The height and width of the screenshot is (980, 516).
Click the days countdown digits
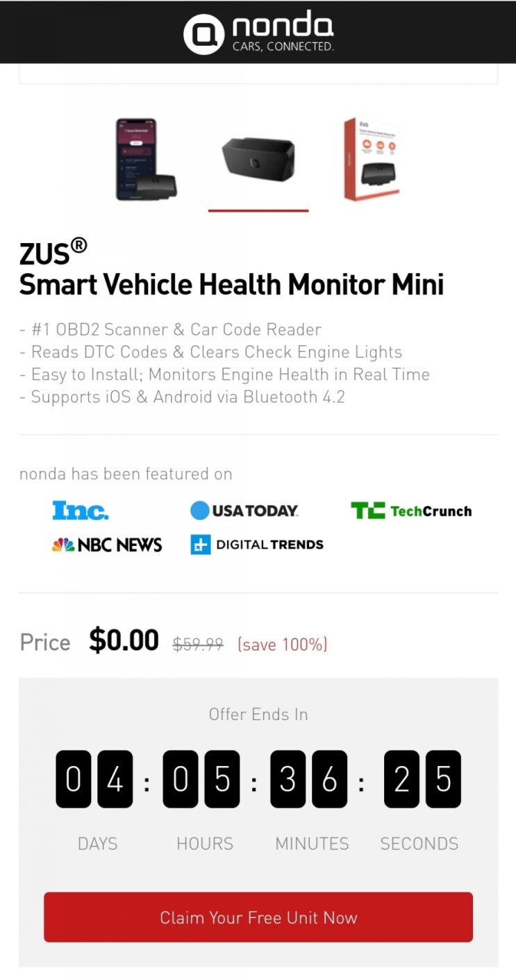[94, 779]
